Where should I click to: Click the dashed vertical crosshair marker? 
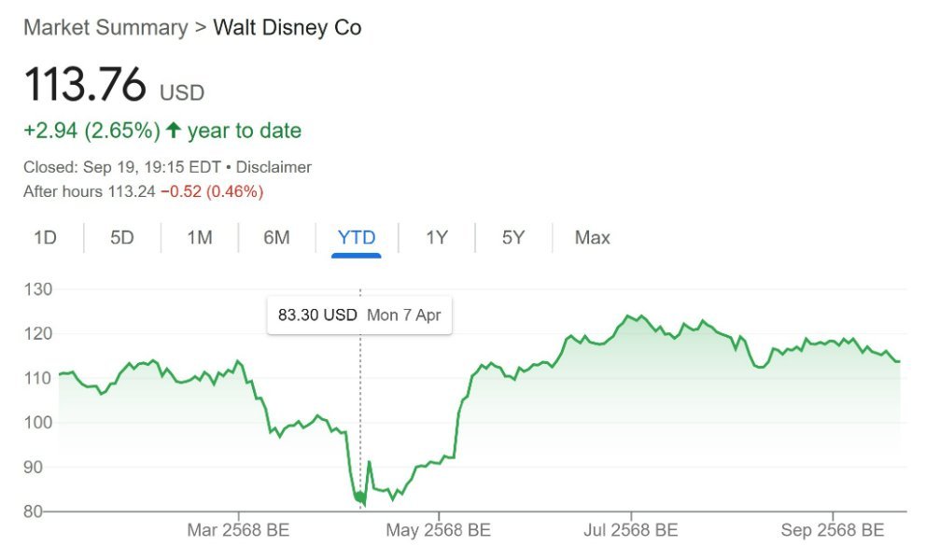click(x=359, y=411)
